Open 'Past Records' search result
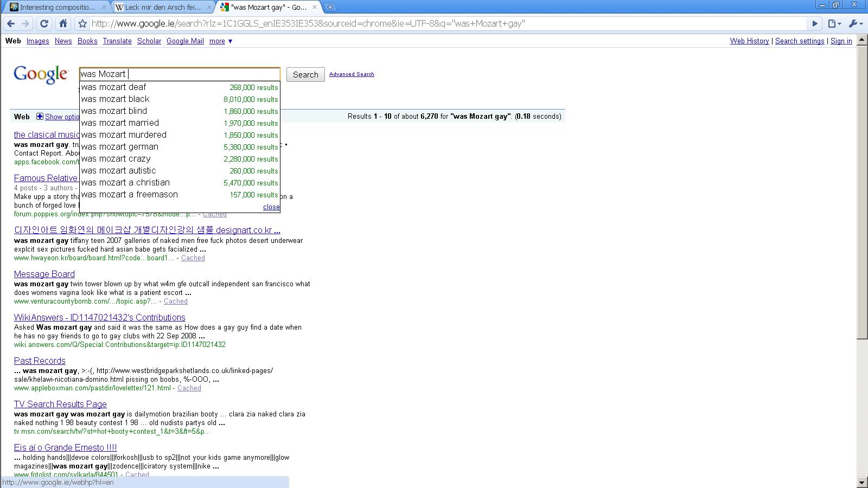 tap(40, 361)
